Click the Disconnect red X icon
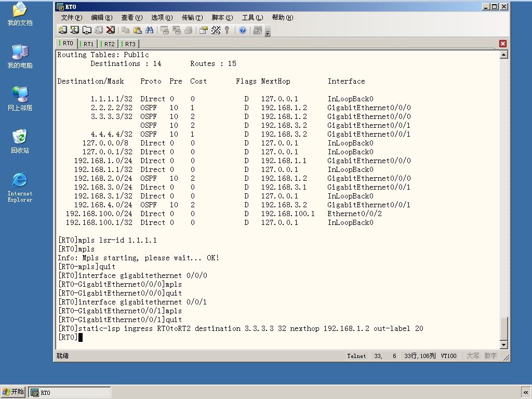 (111, 30)
